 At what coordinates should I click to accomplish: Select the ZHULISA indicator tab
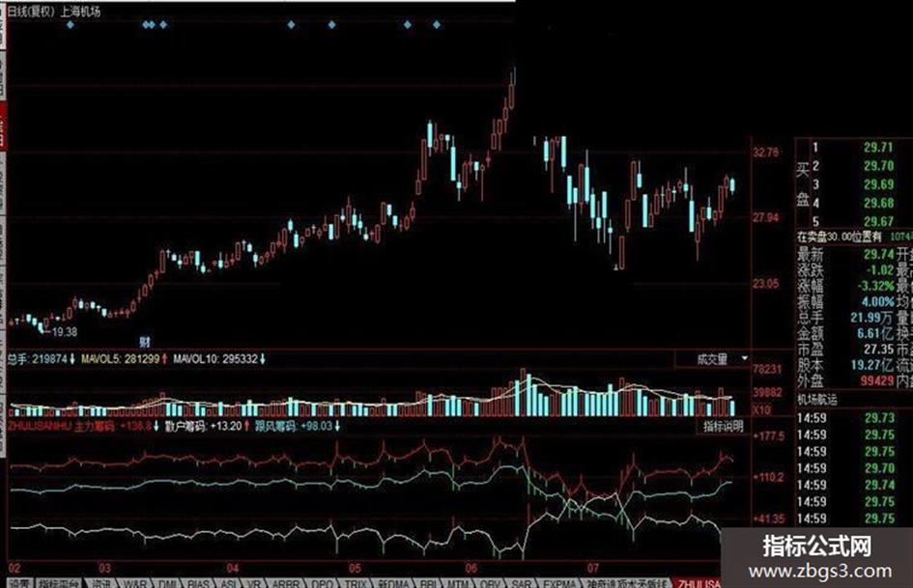pyautogui.click(x=699, y=583)
